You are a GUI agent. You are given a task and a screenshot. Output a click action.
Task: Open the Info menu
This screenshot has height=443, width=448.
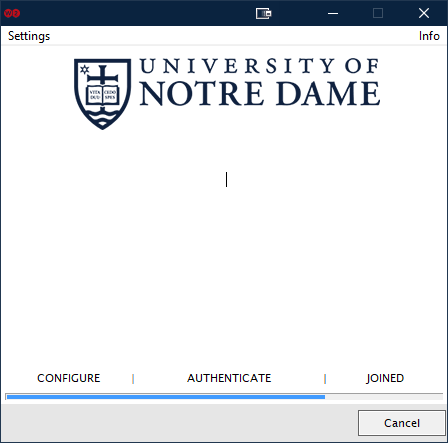pyautogui.click(x=429, y=36)
